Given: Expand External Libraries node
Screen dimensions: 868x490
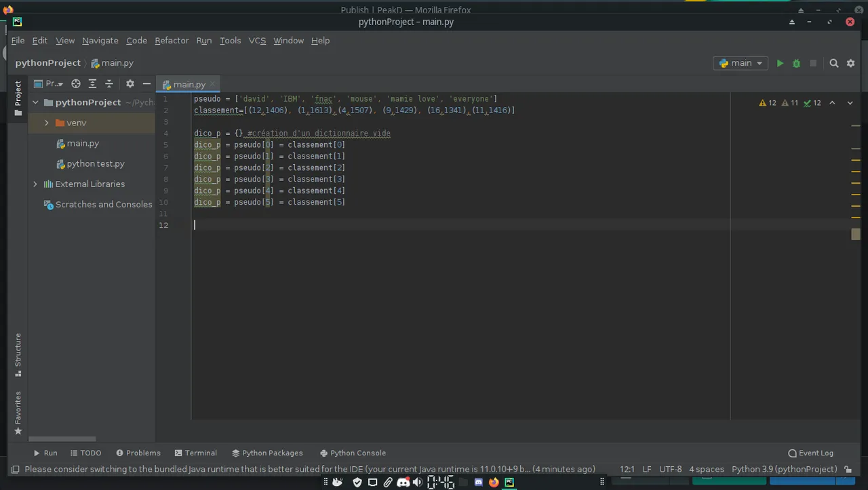Looking at the screenshot, I should tap(35, 184).
